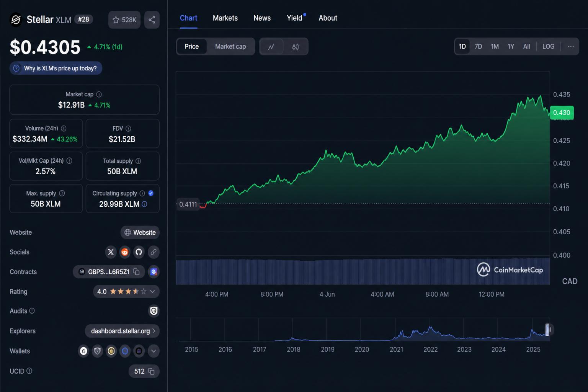The image size is (588, 392).
Task: Open the gold coin wallet icon
Action: [x=111, y=351]
